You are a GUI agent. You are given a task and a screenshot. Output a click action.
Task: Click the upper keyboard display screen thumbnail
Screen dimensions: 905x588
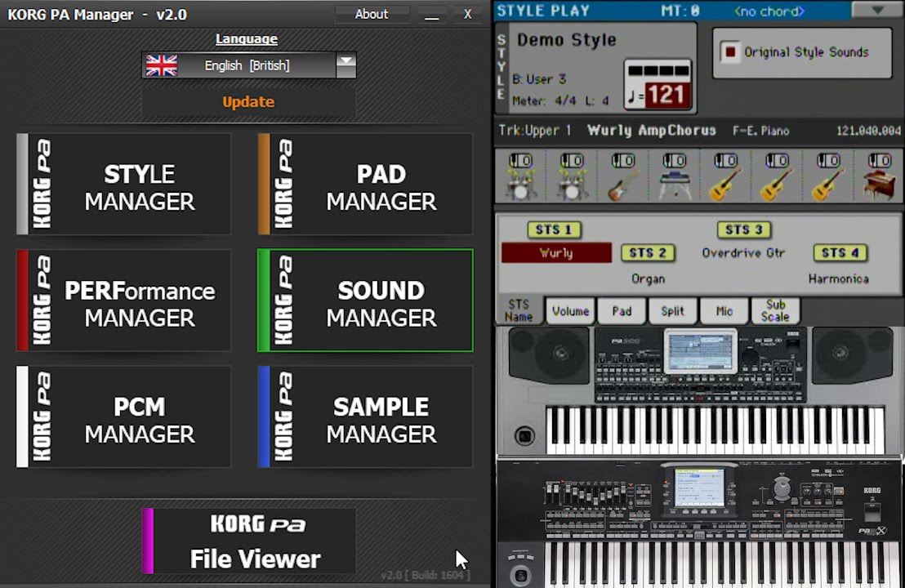point(700,351)
